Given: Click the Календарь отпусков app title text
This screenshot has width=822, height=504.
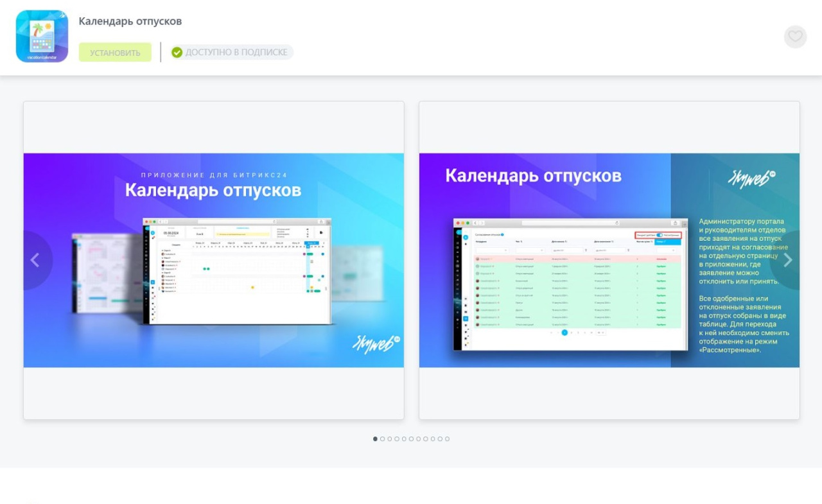Looking at the screenshot, I should pyautogui.click(x=130, y=21).
